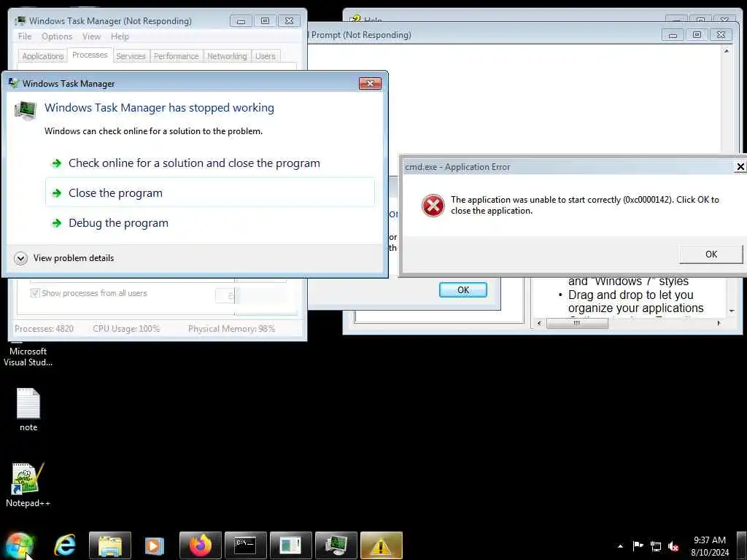Close the cmd.exe Application Error dialog
This screenshot has height=560, width=747.
[x=740, y=167]
